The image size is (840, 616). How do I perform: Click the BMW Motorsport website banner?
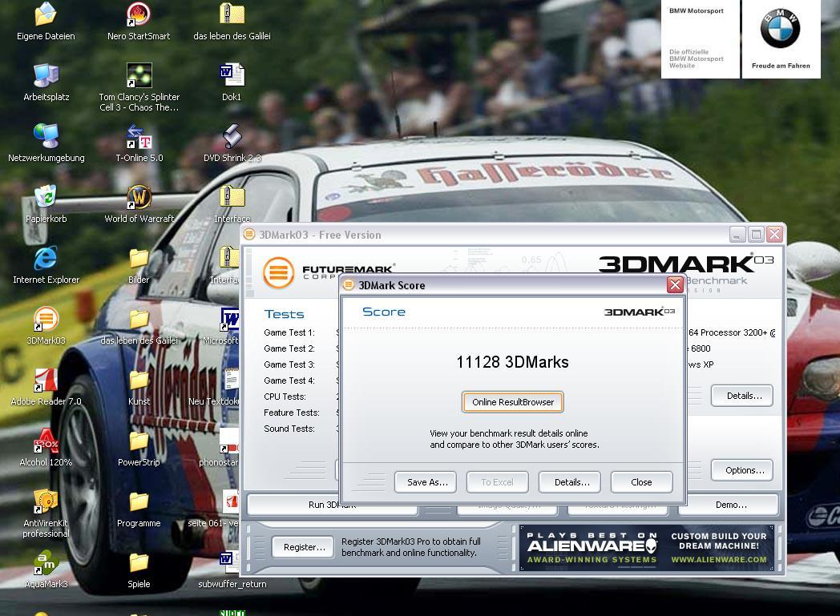(x=701, y=39)
